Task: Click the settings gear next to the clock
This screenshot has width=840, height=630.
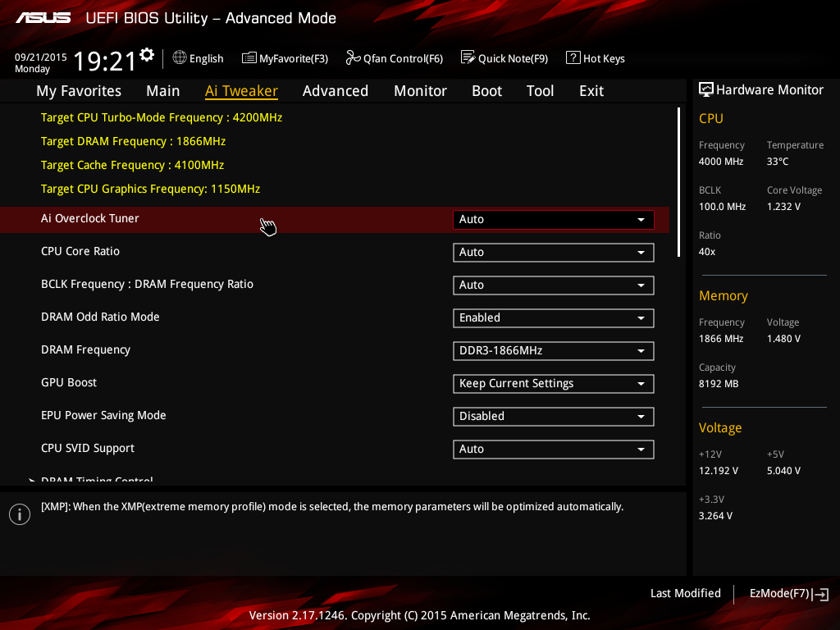Action: coord(147,55)
